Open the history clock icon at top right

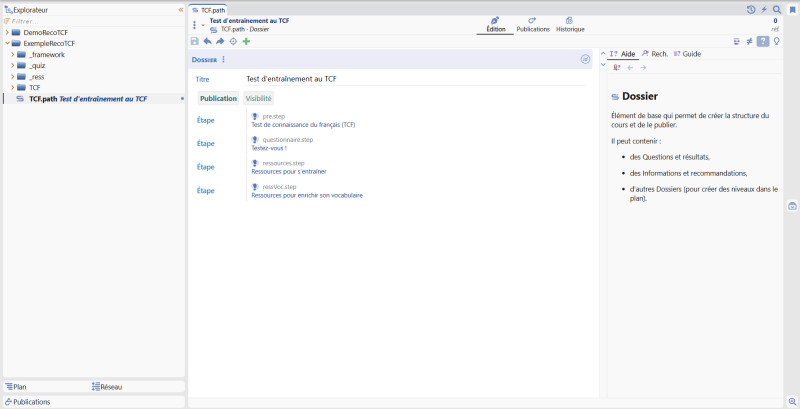[x=751, y=10]
